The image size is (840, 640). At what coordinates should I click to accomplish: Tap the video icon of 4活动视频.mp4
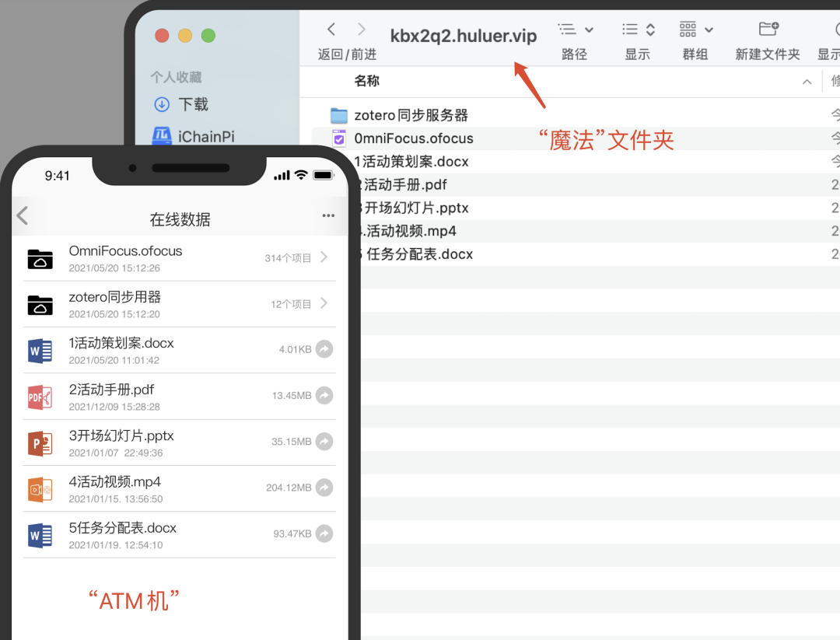point(40,489)
